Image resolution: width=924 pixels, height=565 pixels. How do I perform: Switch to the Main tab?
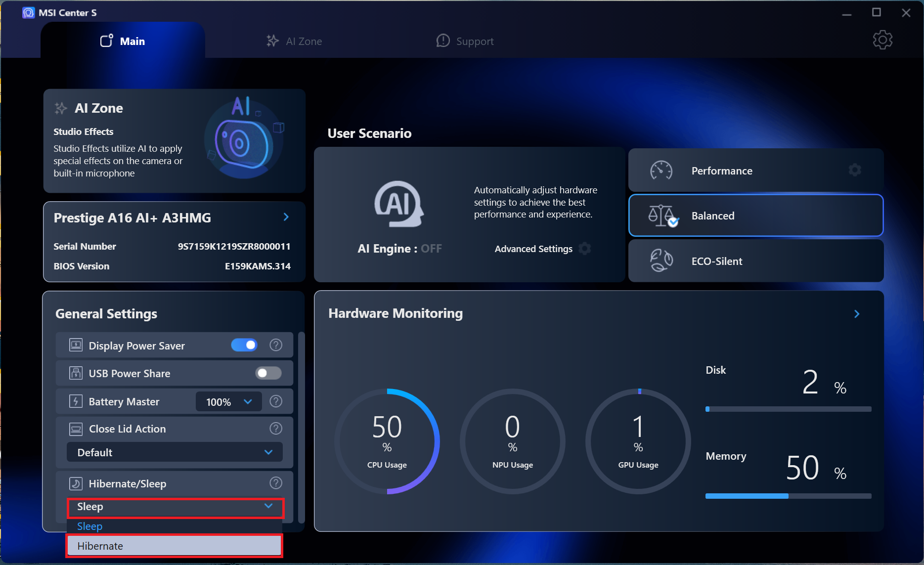[123, 41]
